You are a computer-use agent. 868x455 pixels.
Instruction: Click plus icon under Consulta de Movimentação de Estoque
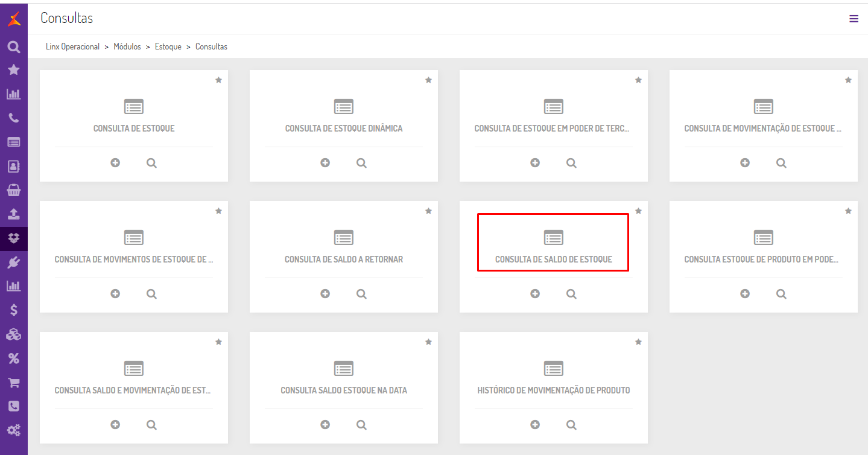(x=745, y=163)
